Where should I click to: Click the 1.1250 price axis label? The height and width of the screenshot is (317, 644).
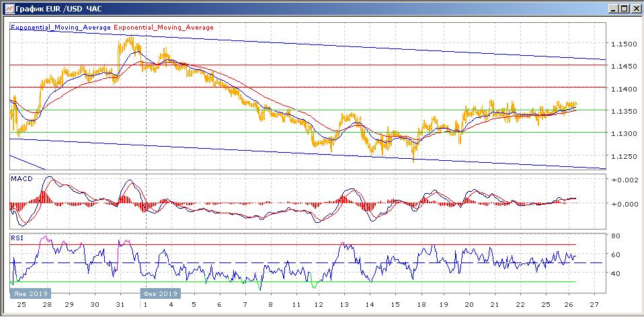623,156
